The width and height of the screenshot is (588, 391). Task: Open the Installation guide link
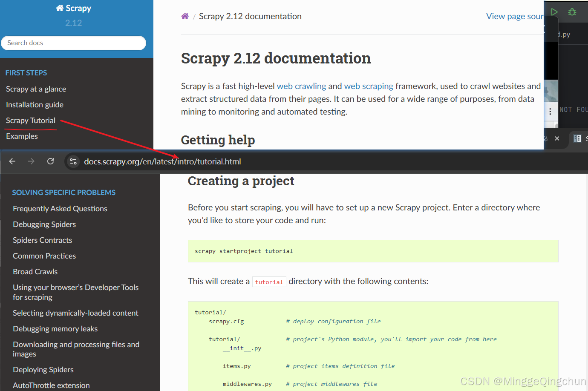tap(35, 105)
